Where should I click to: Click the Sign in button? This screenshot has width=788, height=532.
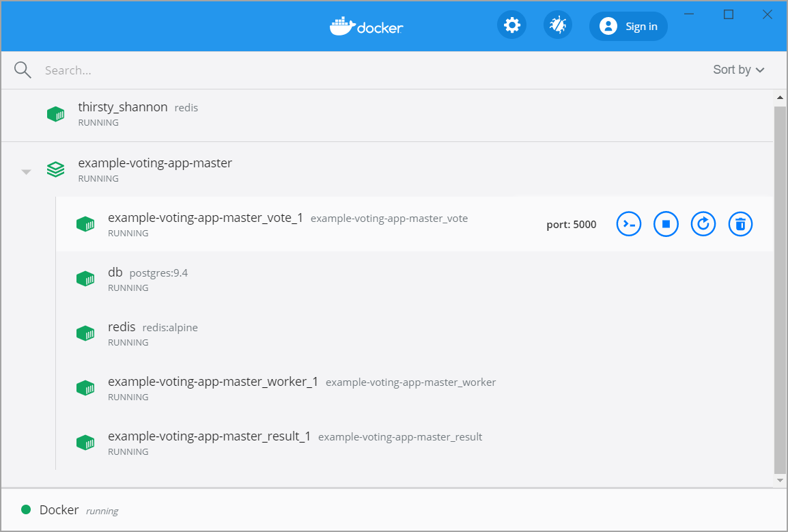point(628,26)
